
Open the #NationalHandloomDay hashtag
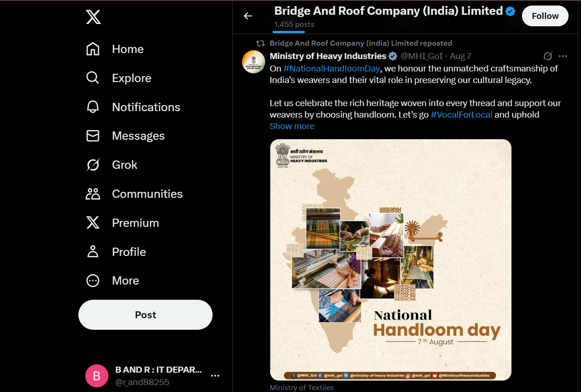pyautogui.click(x=332, y=68)
